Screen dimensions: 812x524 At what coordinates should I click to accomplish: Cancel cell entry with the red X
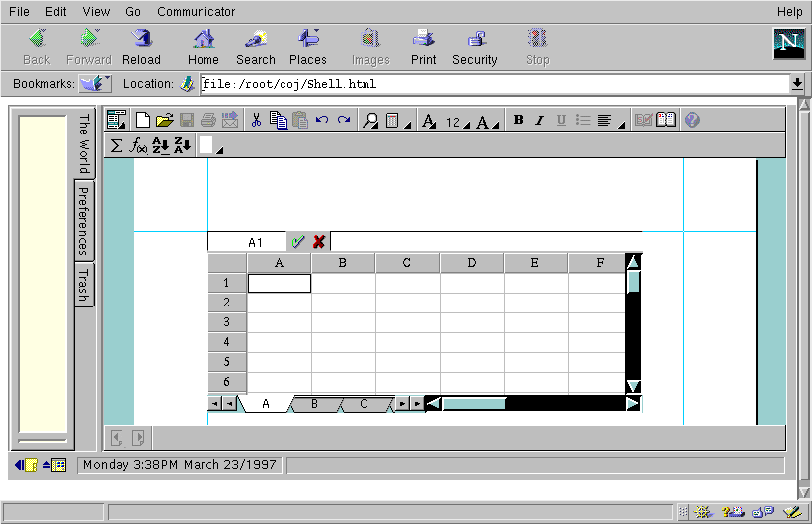point(319,242)
